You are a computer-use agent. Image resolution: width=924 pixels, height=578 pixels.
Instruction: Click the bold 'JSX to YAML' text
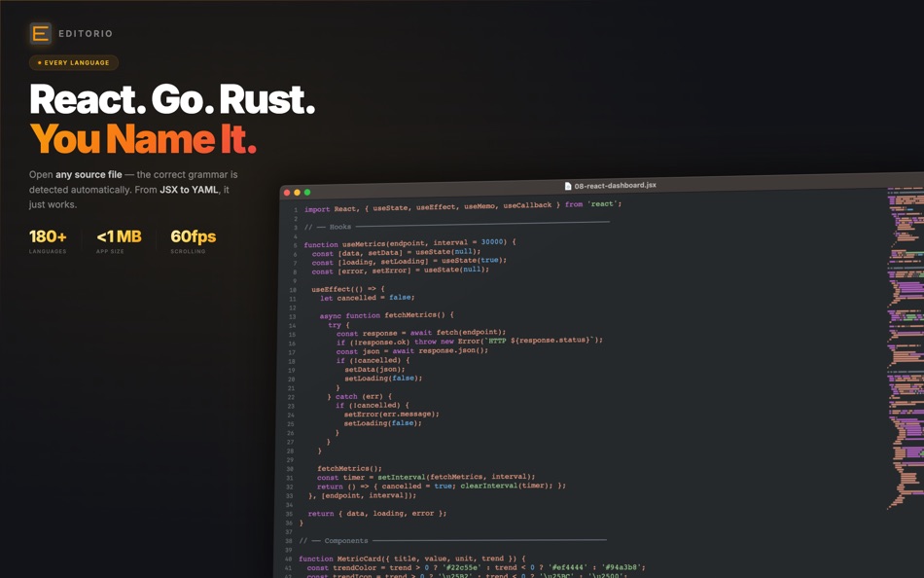pos(189,190)
